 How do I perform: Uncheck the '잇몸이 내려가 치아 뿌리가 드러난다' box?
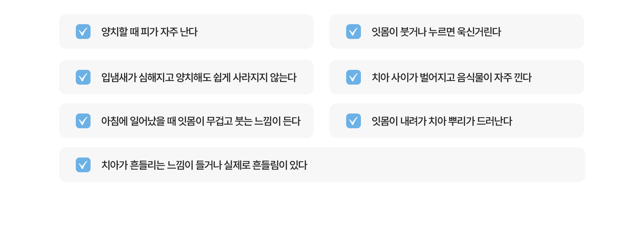pyautogui.click(x=354, y=121)
